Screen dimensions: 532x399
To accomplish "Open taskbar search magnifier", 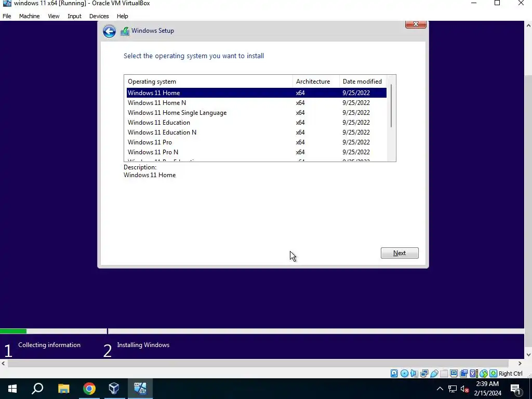I will click(x=37, y=389).
